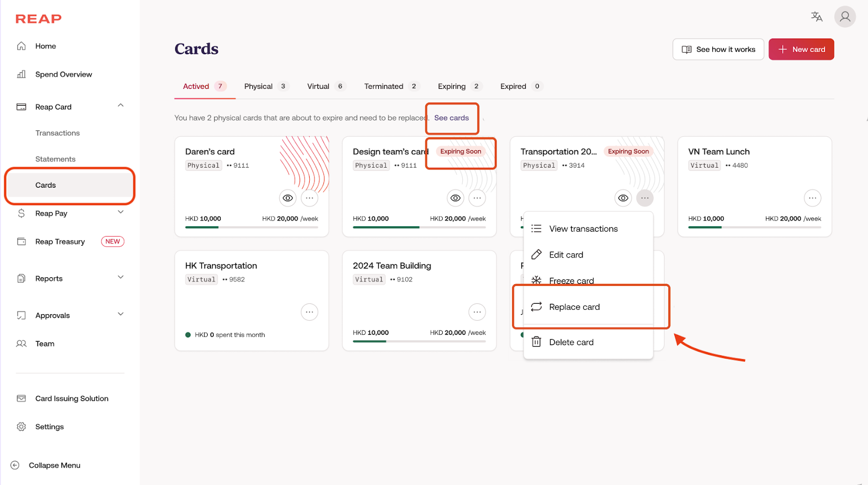Click the Home icon in sidebar

22,46
